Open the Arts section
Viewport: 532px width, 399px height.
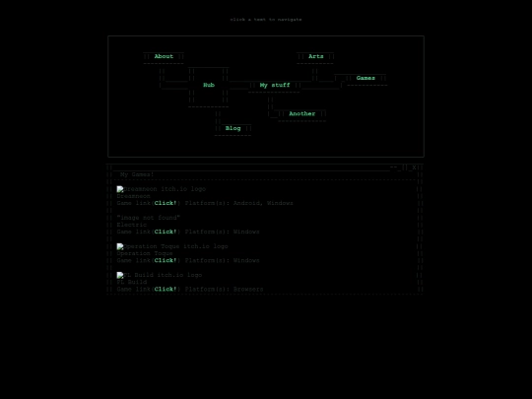point(316,56)
